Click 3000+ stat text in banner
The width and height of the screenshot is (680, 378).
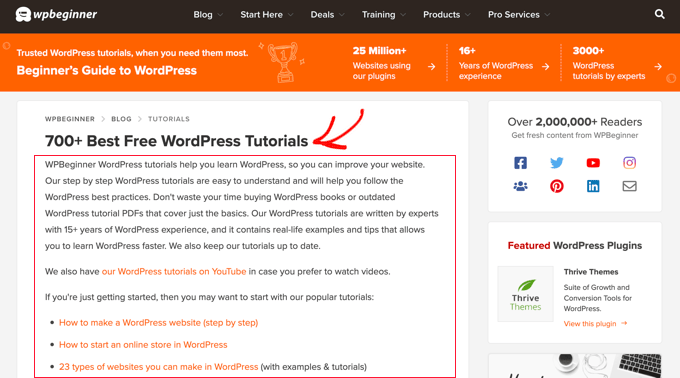pos(588,51)
